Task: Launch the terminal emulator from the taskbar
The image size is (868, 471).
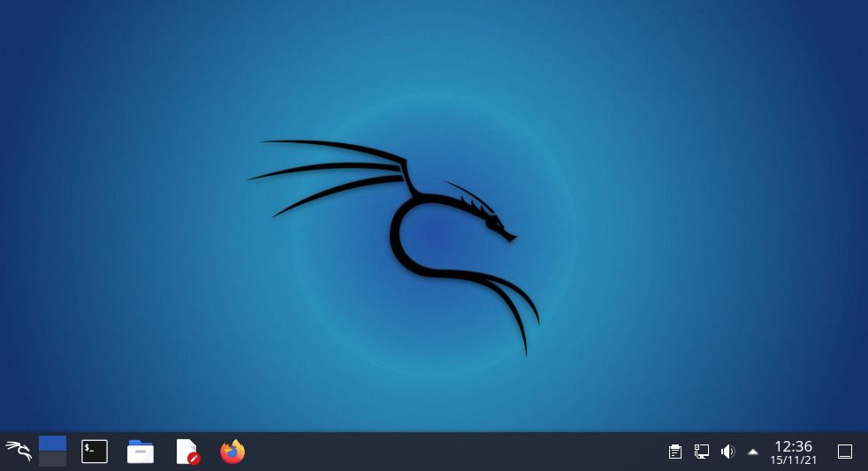Action: pos(95,452)
